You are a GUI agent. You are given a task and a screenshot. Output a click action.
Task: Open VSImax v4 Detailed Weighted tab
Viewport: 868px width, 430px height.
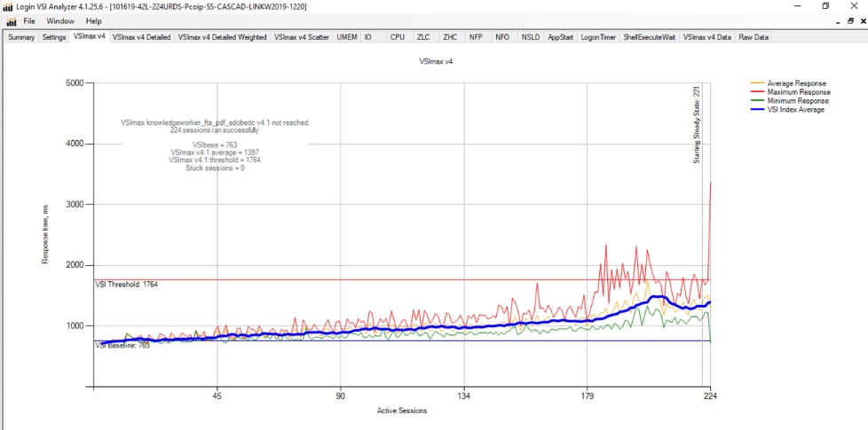(x=222, y=37)
